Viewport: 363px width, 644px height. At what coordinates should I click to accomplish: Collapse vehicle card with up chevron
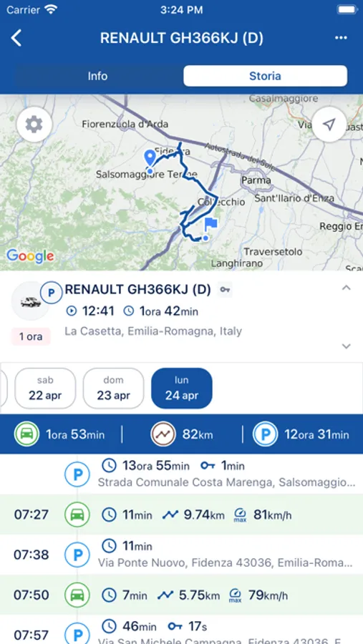347,288
